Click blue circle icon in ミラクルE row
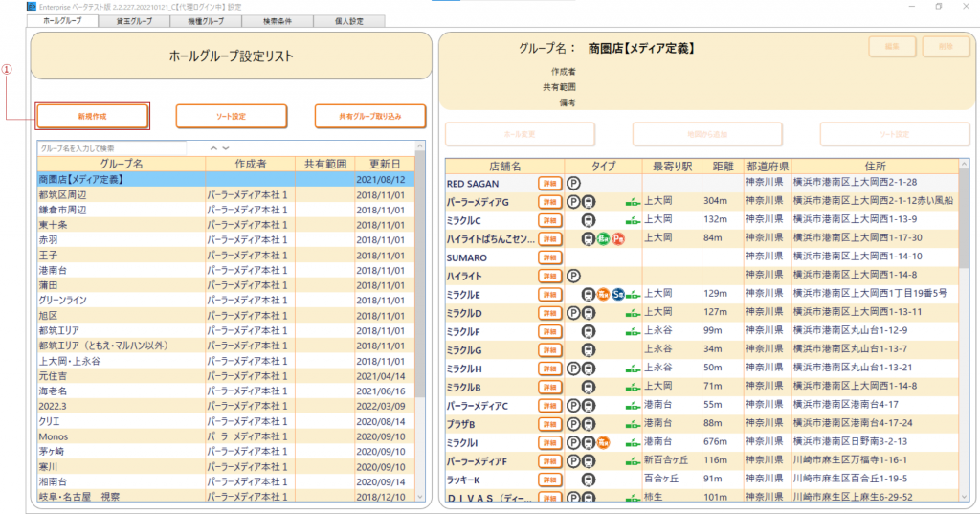This screenshot has height=514, width=980. pos(618,295)
